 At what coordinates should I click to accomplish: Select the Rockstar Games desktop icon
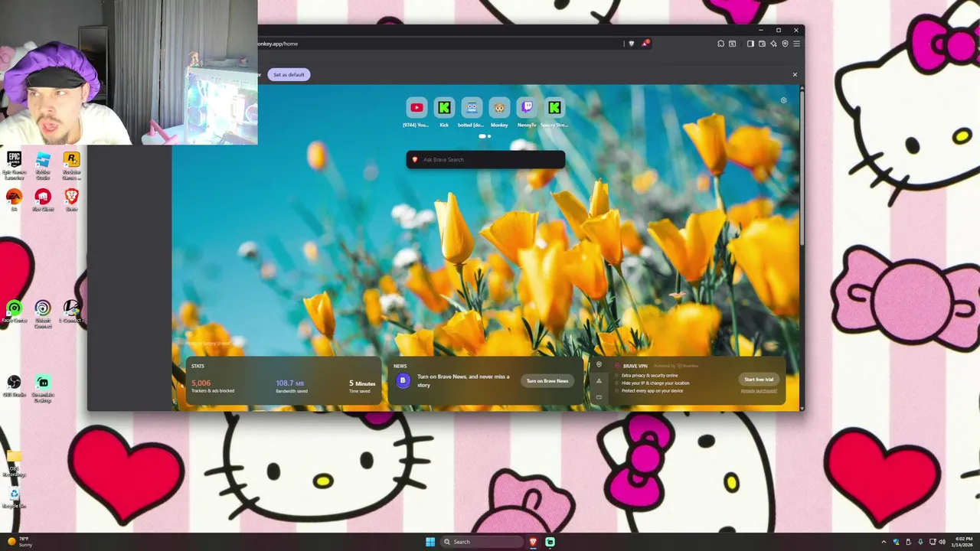click(x=71, y=165)
